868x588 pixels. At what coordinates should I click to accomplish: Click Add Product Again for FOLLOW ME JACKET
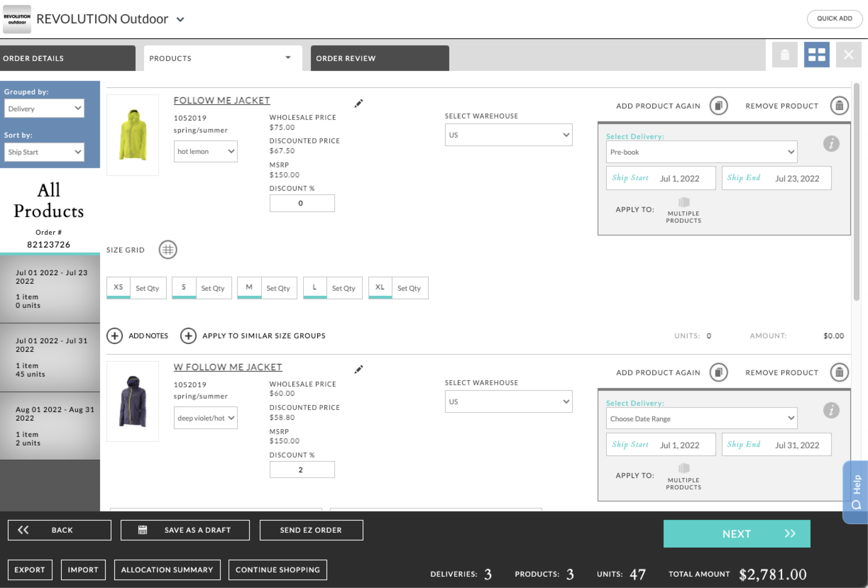pos(718,106)
